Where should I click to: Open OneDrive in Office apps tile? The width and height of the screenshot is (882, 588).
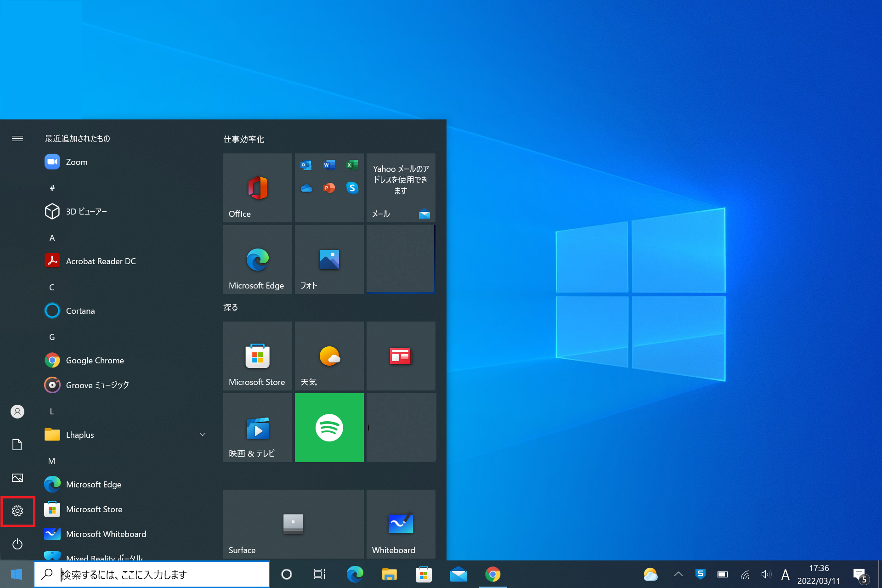[x=306, y=188]
